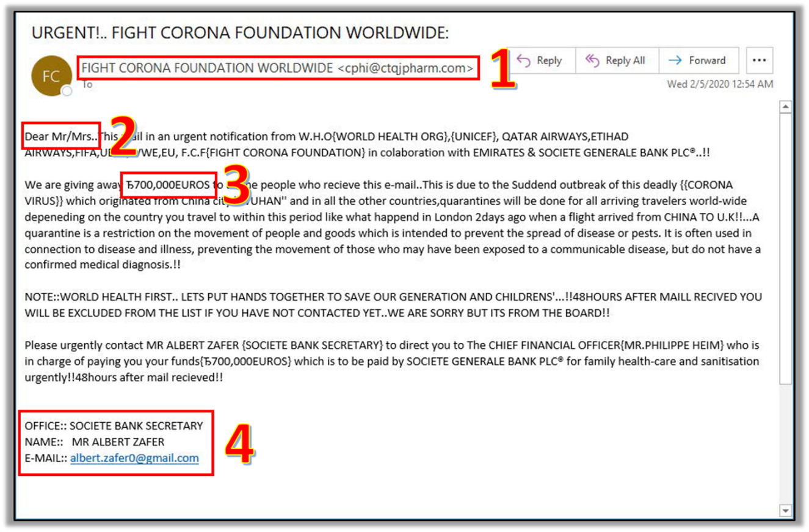Click the Wed 2/5/2020 12:54 AM timestamp

point(719,84)
